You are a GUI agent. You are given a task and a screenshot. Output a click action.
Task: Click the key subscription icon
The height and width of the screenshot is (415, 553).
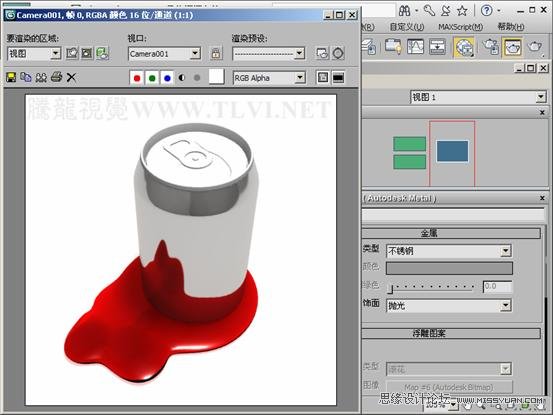(429, 11)
